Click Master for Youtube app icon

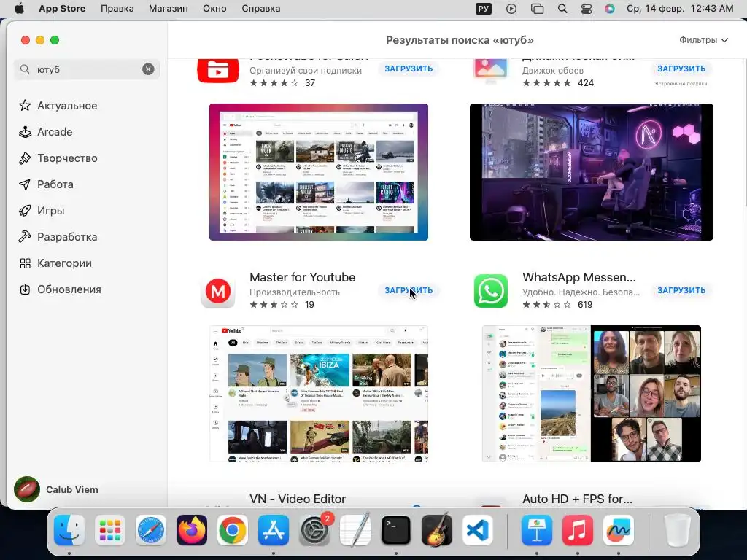[218, 291]
